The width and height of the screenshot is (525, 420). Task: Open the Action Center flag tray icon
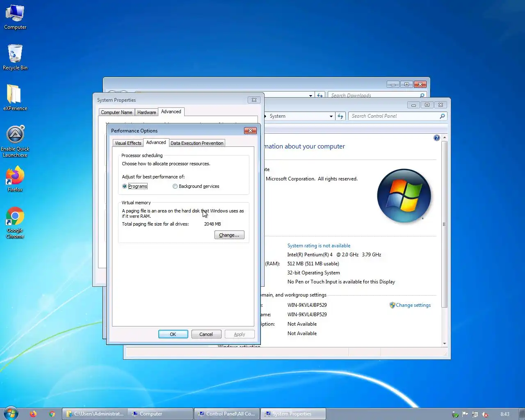465,414
